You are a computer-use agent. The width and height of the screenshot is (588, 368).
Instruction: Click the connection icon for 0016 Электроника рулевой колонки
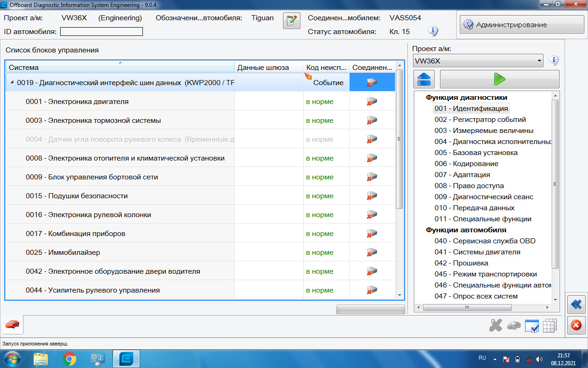372,214
